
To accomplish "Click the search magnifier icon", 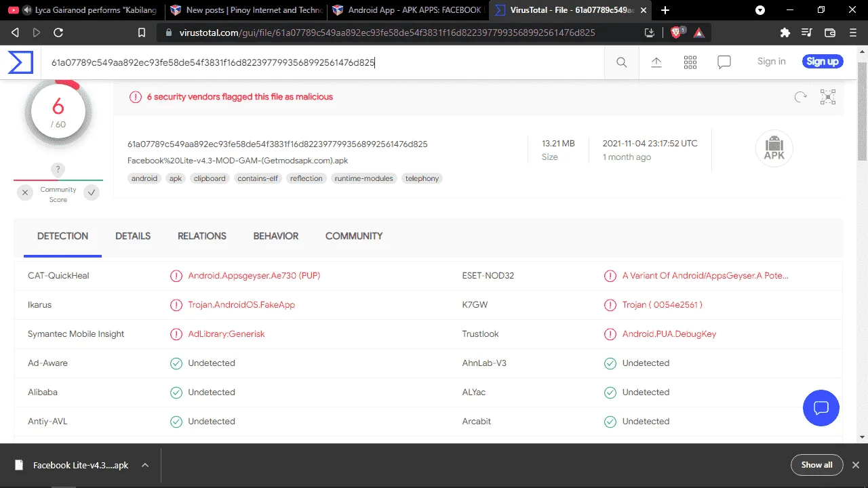I will [x=622, y=62].
